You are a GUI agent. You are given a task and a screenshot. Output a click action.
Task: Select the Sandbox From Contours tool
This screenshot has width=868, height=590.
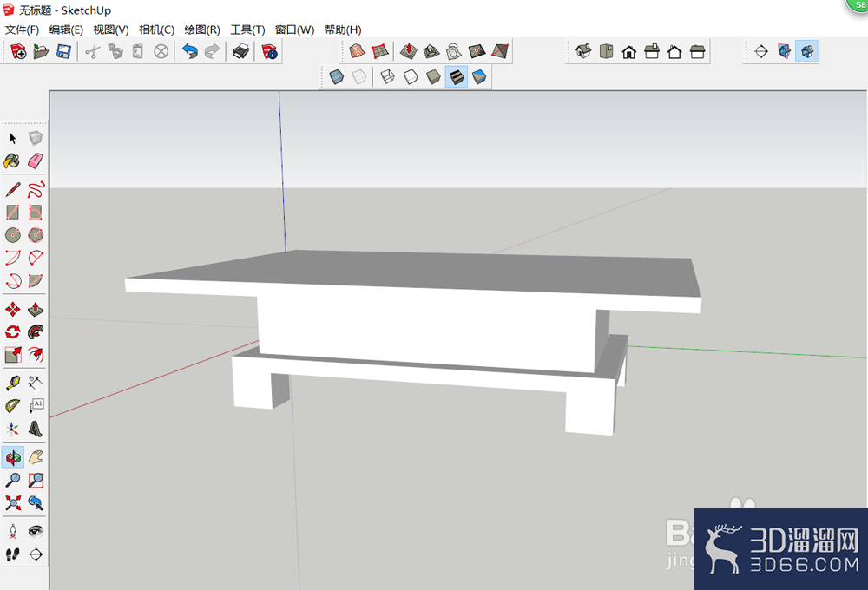pos(357,51)
